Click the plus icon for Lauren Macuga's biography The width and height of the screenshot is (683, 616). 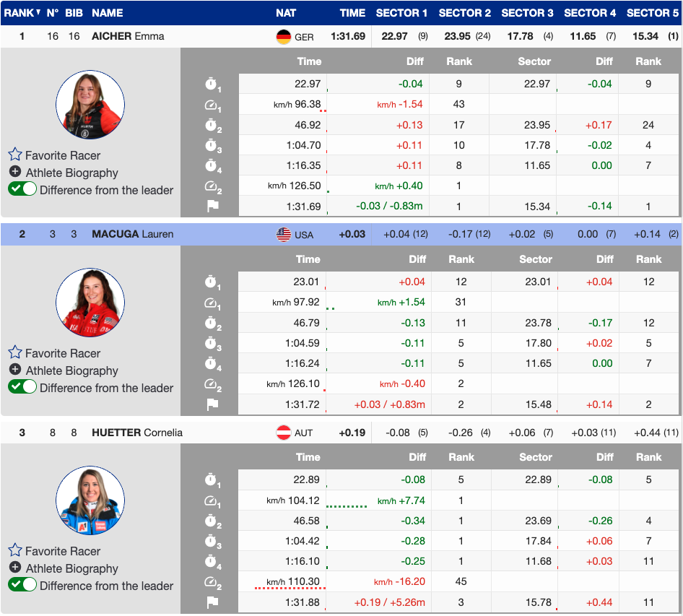(15, 370)
